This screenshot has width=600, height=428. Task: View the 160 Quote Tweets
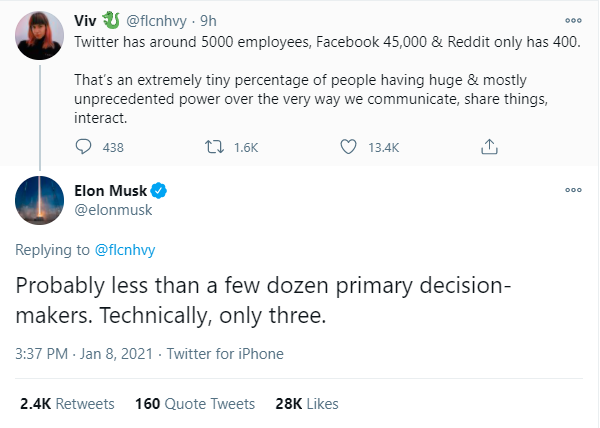195,404
